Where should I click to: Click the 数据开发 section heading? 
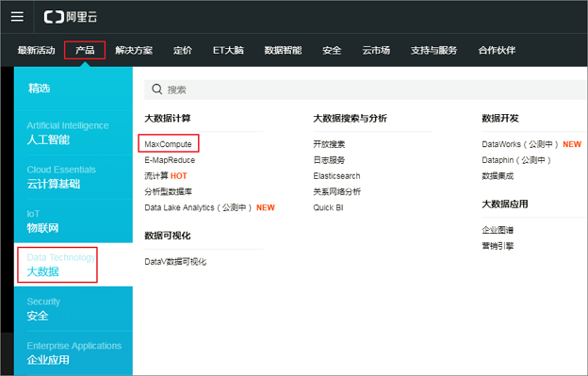[500, 119]
